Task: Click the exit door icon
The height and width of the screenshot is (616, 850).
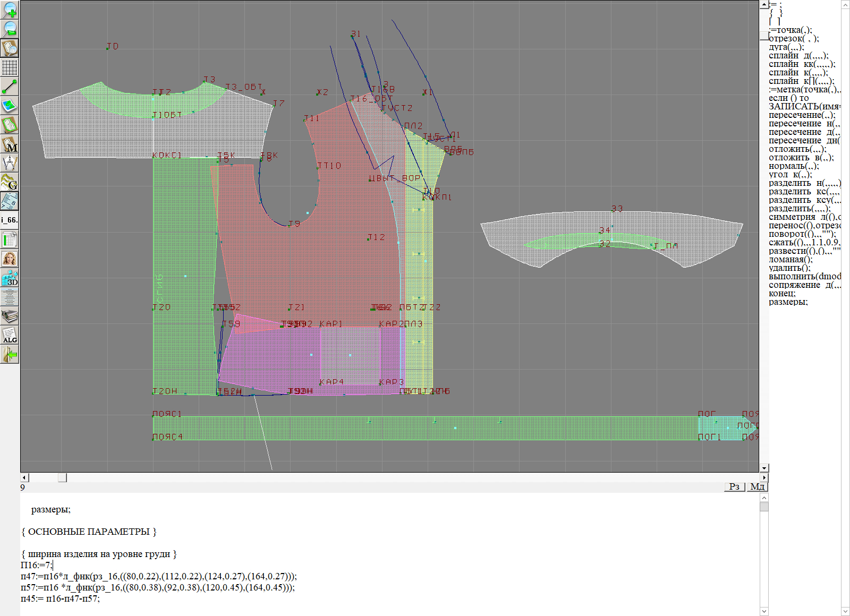Action: 10,354
